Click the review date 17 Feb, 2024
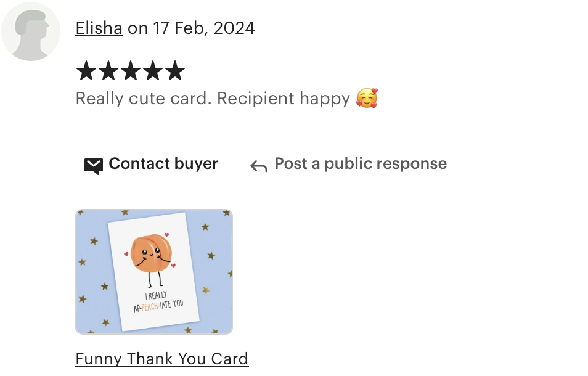This screenshot has height=376, width=588. tap(204, 28)
